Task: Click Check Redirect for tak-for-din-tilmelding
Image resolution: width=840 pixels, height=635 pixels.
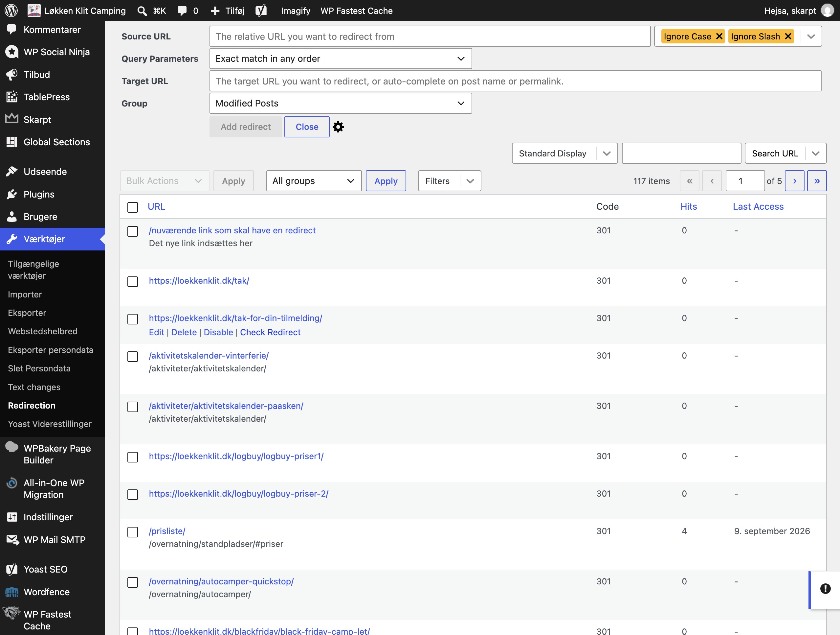Action: [x=270, y=332]
